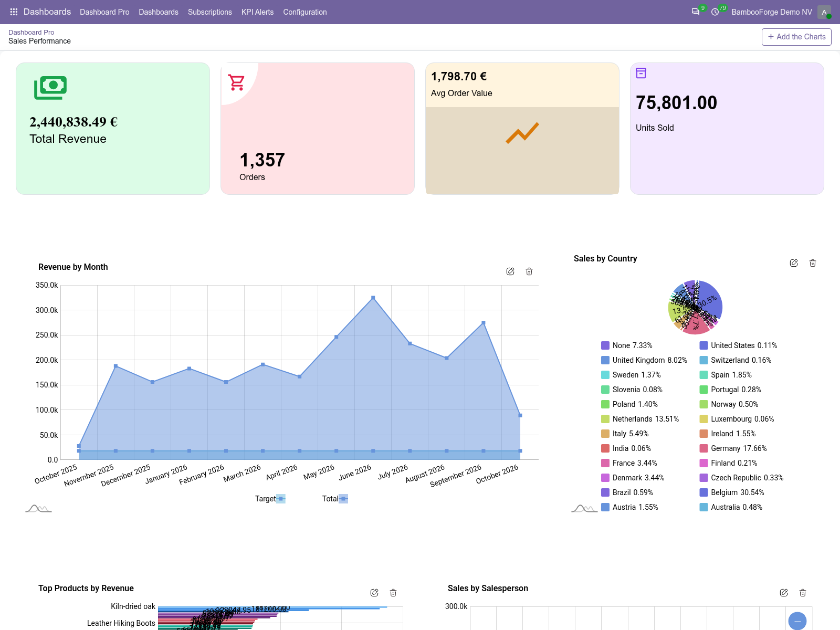Toggle the Total series in chart legend
840x630 pixels.
(x=335, y=499)
